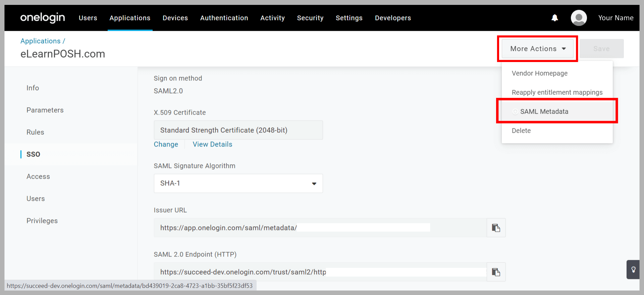
Task: Click the OneLogin logo
Action: pos(43,18)
